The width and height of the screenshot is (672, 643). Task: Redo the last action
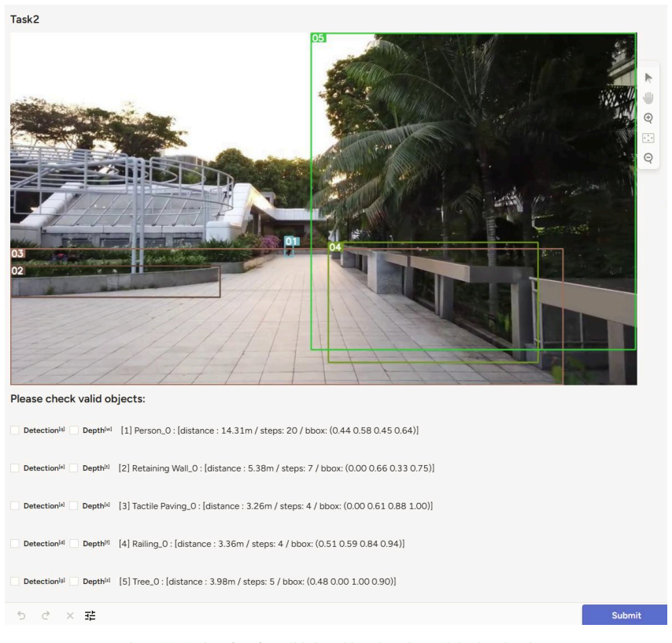point(46,615)
